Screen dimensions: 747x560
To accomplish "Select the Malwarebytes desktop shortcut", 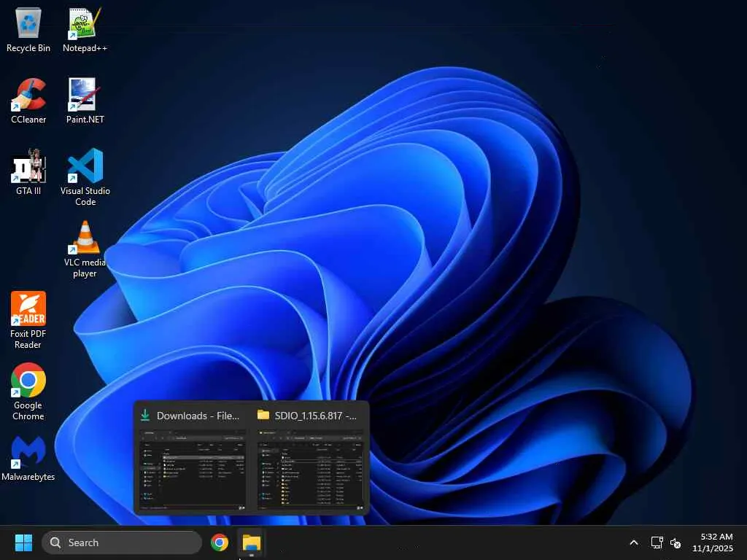I will click(x=28, y=458).
